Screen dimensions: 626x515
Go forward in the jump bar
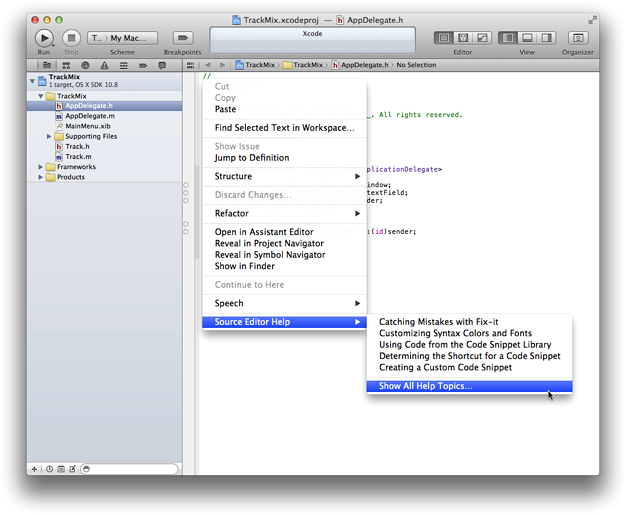(x=222, y=65)
